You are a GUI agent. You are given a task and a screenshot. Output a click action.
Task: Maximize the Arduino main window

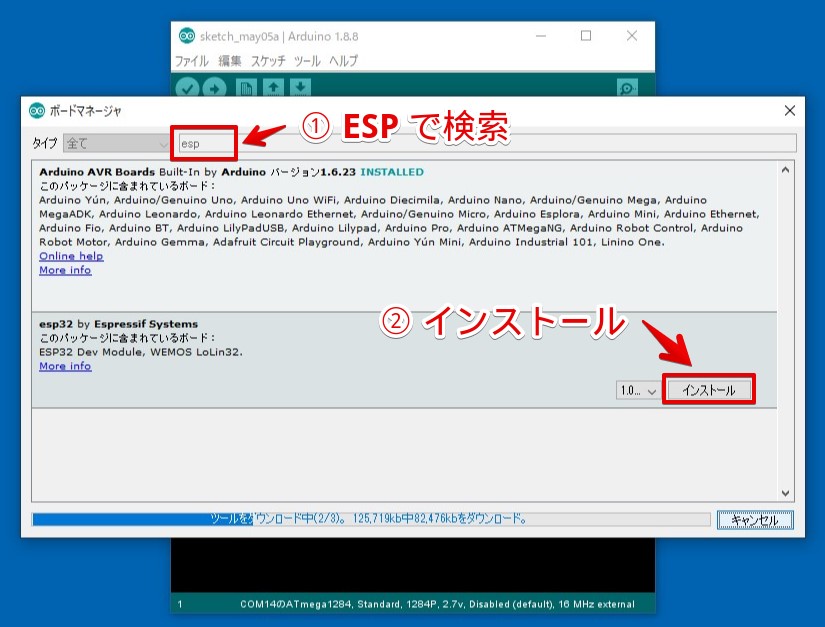tap(586, 36)
